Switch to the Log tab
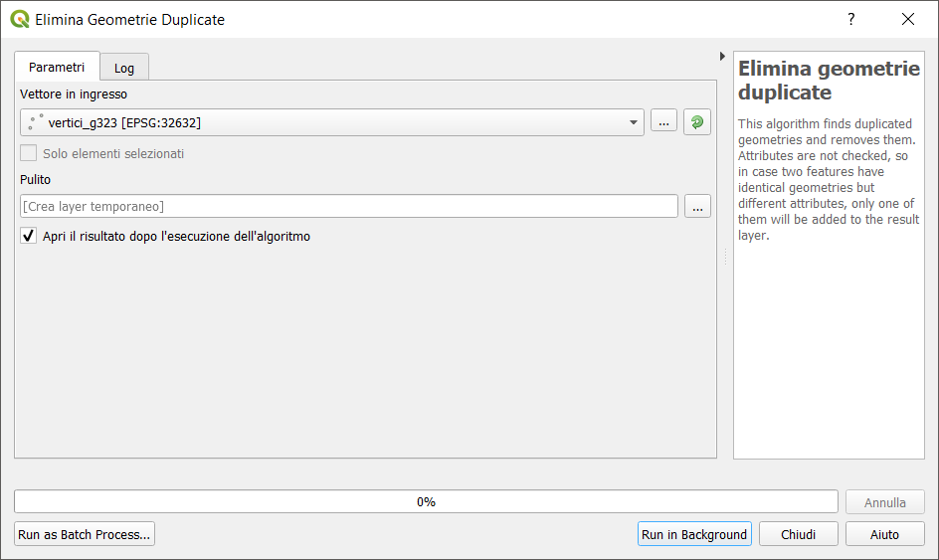 click(124, 68)
